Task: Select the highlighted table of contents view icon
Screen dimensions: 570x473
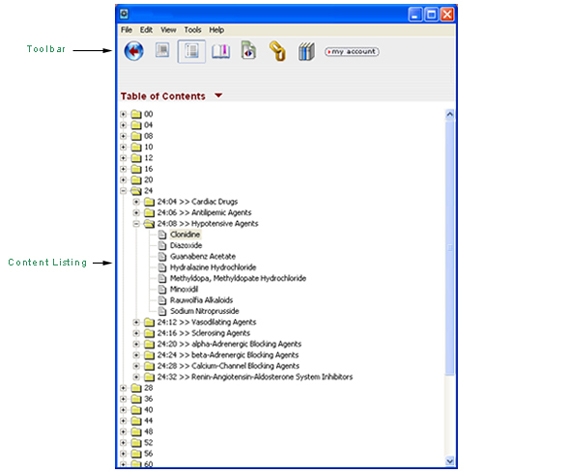Action: click(x=192, y=51)
